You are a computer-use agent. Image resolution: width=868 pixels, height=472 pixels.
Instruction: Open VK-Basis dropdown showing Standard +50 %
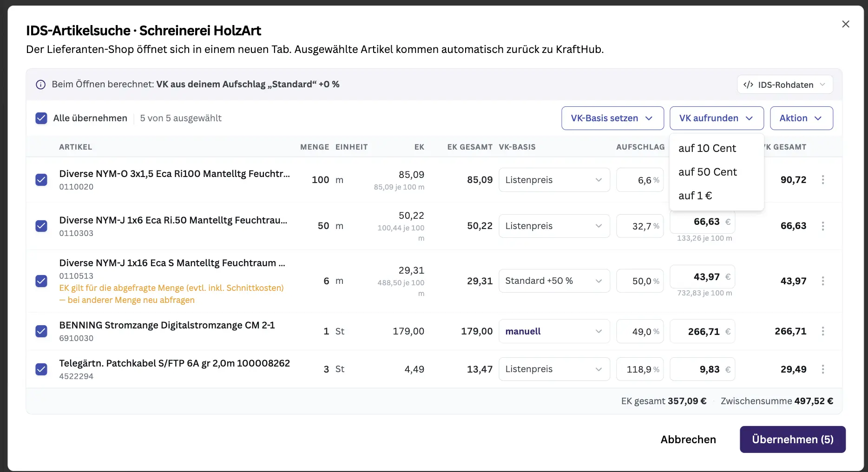tap(554, 281)
